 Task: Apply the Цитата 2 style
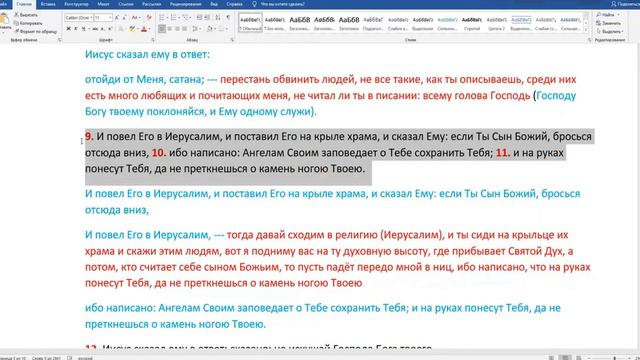pos(496,23)
